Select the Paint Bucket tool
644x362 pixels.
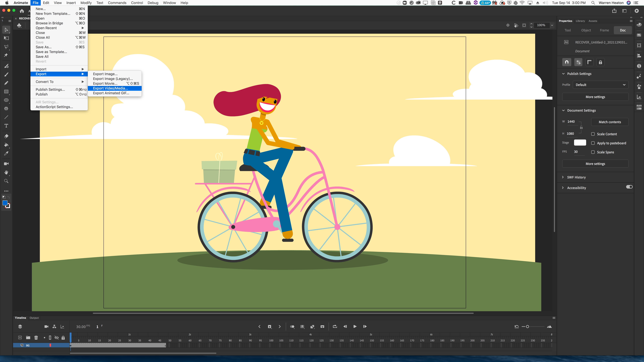point(6,145)
